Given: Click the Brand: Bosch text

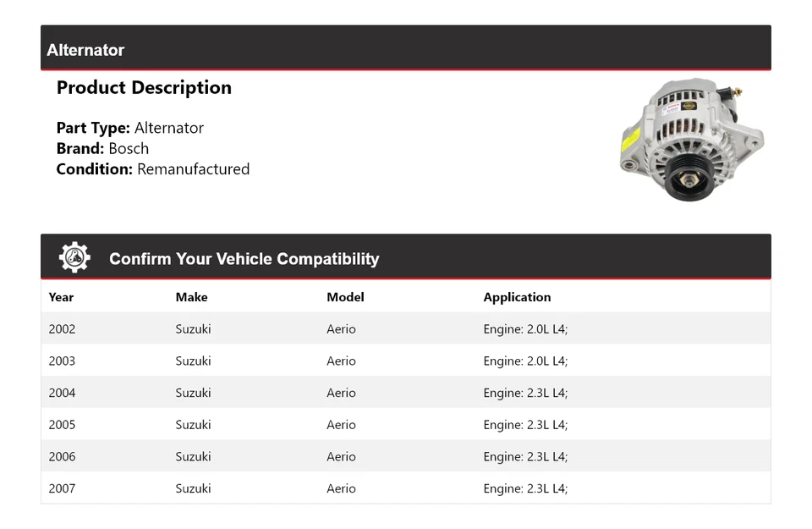Looking at the screenshot, I should [x=102, y=149].
